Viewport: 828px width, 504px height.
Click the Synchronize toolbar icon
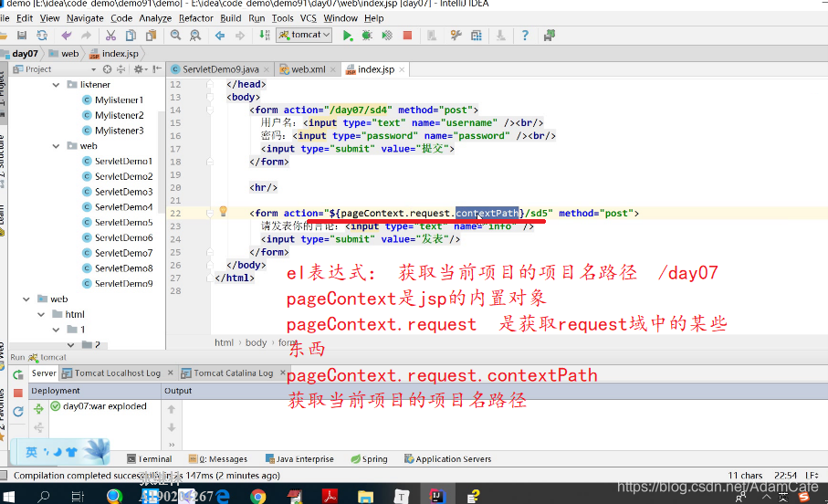(x=42, y=36)
